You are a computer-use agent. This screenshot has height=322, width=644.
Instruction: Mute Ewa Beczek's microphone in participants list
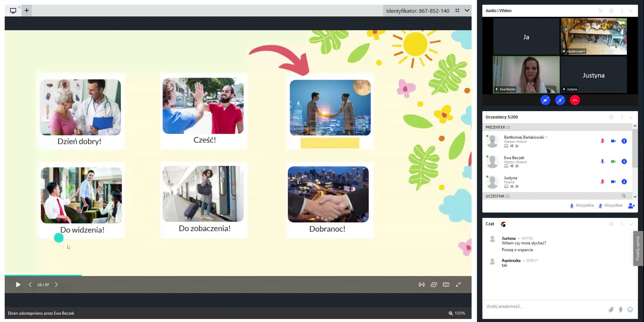point(602,162)
